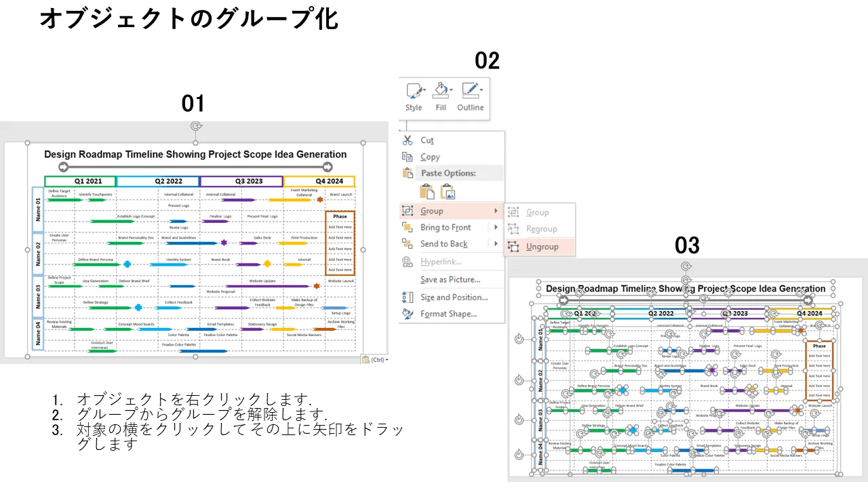Click the first paste option clipboard icon

tap(427, 192)
